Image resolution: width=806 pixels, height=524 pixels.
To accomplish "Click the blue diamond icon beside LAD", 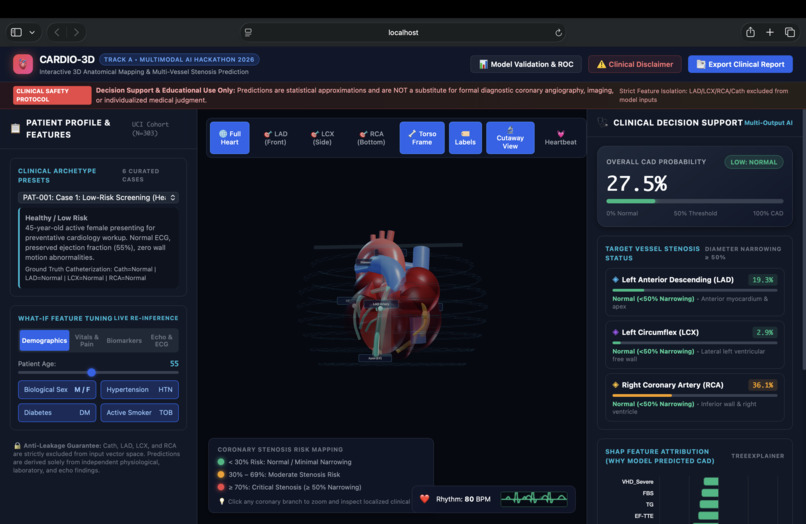I will 615,280.
